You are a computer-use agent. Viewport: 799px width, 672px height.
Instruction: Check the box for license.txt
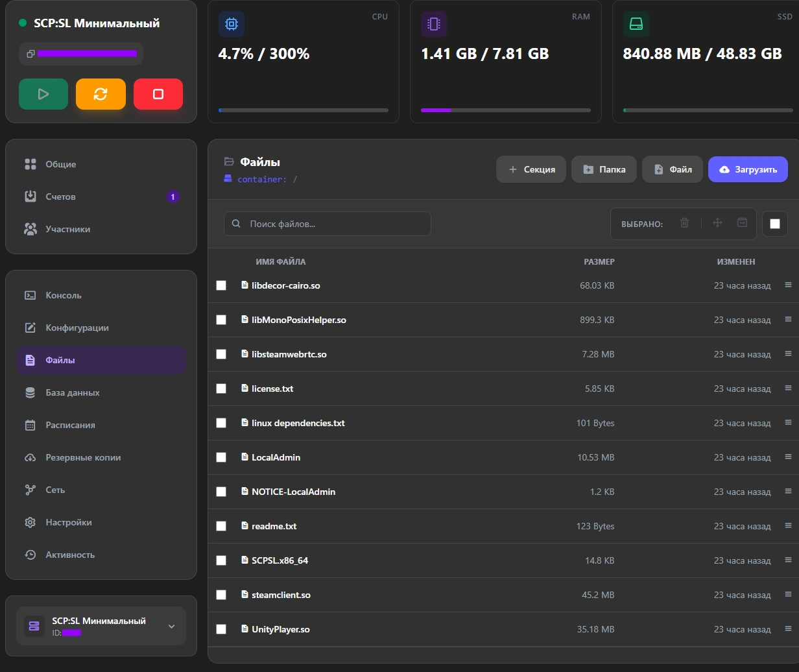pos(221,389)
